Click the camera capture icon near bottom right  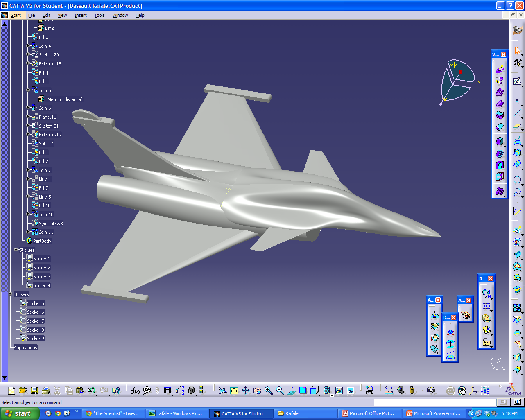point(431,390)
